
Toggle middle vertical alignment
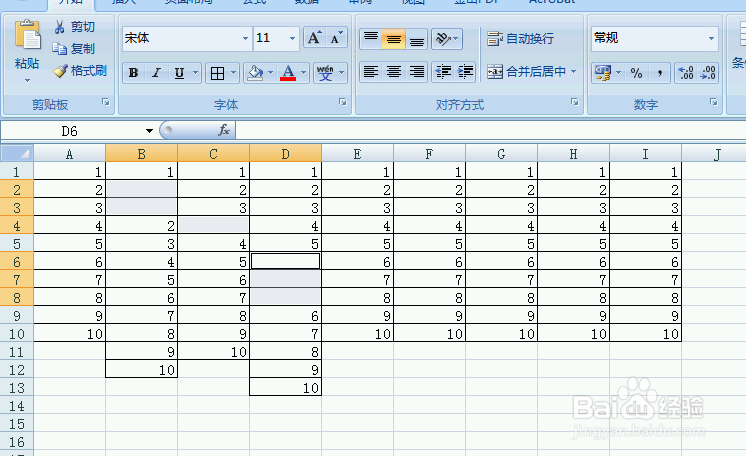393,38
